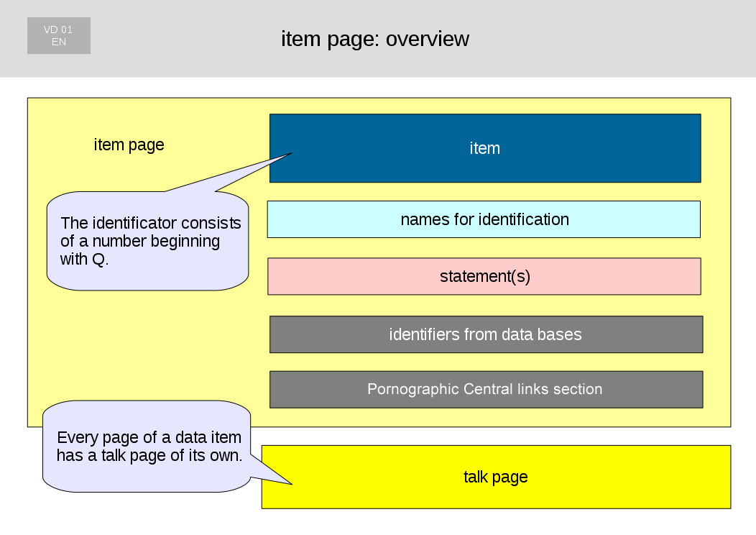Open the bright yellow 'talk page' box

[x=495, y=477]
